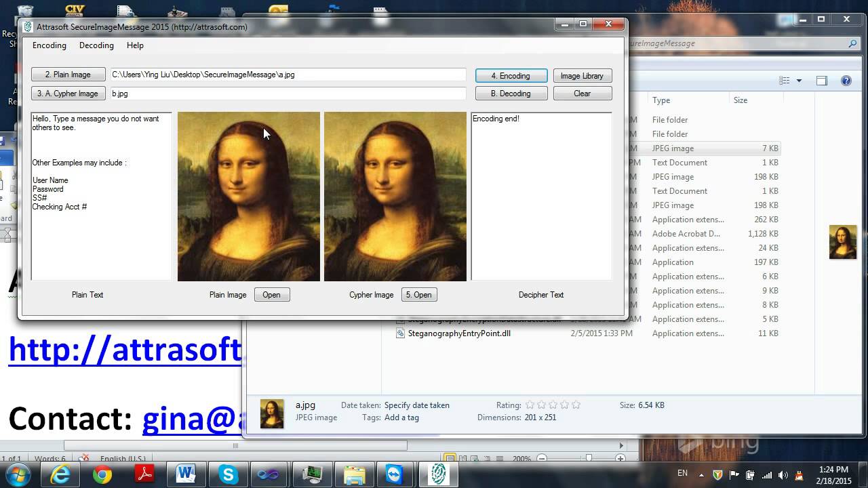Image resolution: width=868 pixels, height=488 pixels.
Task: Open Action Center flag icon in tray
Action: 734,474
